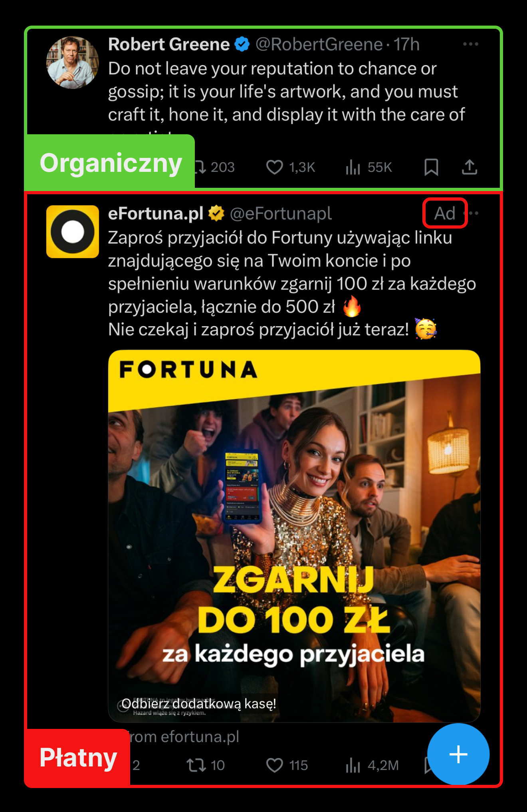Compose new post with blue plus button
This screenshot has height=812, width=527.
click(458, 754)
